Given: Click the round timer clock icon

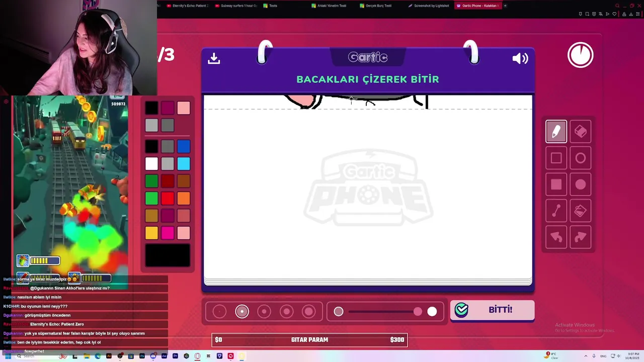Looking at the screenshot, I should pos(580,55).
